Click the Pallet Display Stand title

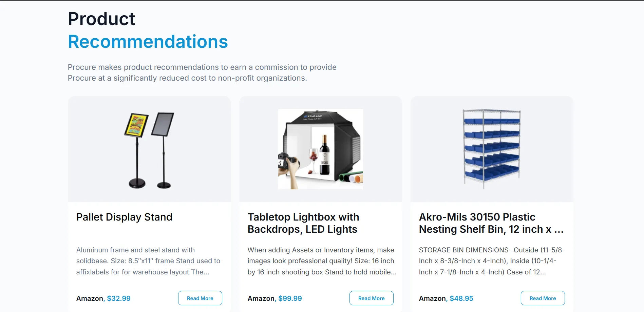pos(124,217)
